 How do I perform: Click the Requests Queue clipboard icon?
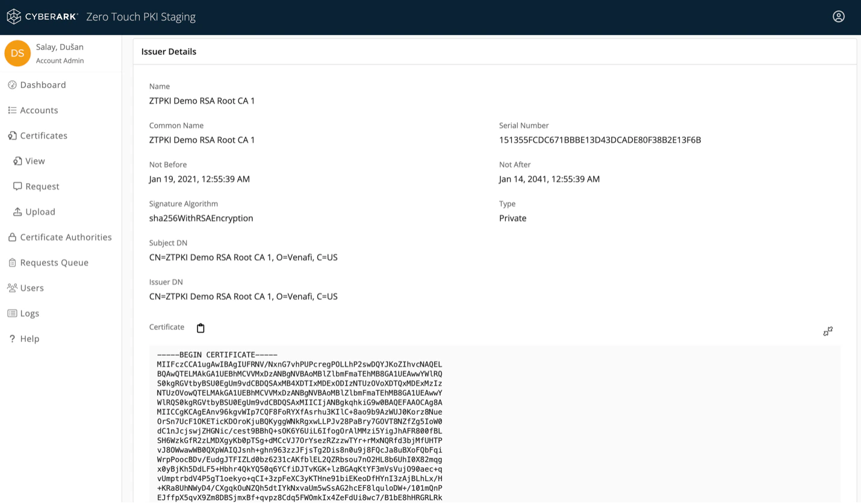[x=12, y=263]
